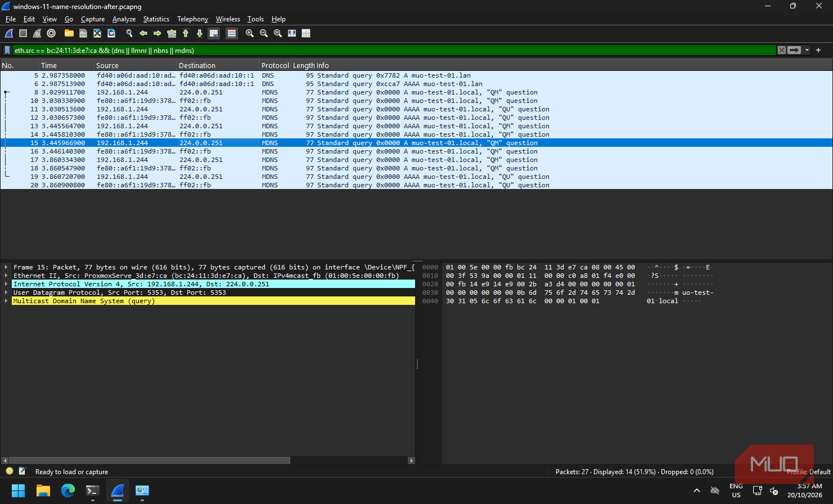The width and height of the screenshot is (833, 504).
Task: Expand Multicast Domain Name System node
Action: click(x=6, y=301)
